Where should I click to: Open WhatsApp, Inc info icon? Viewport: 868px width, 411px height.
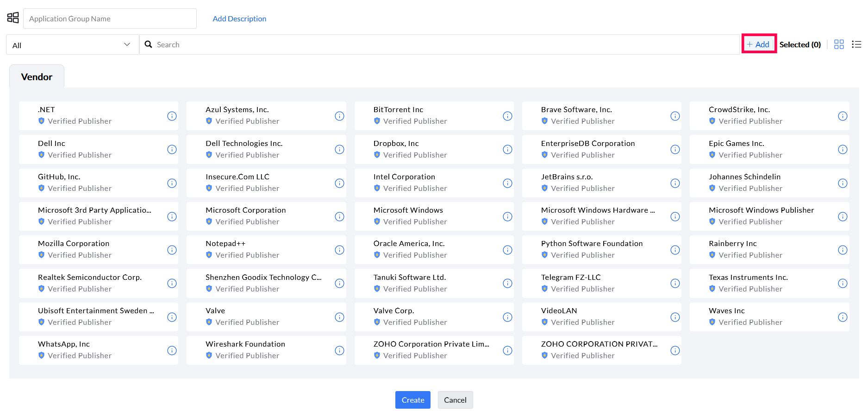coord(172,350)
